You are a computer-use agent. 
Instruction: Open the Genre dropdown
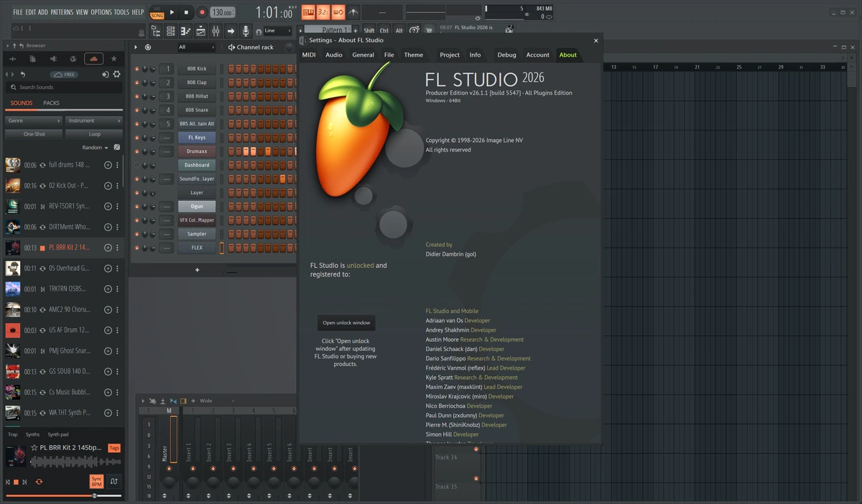click(x=34, y=121)
